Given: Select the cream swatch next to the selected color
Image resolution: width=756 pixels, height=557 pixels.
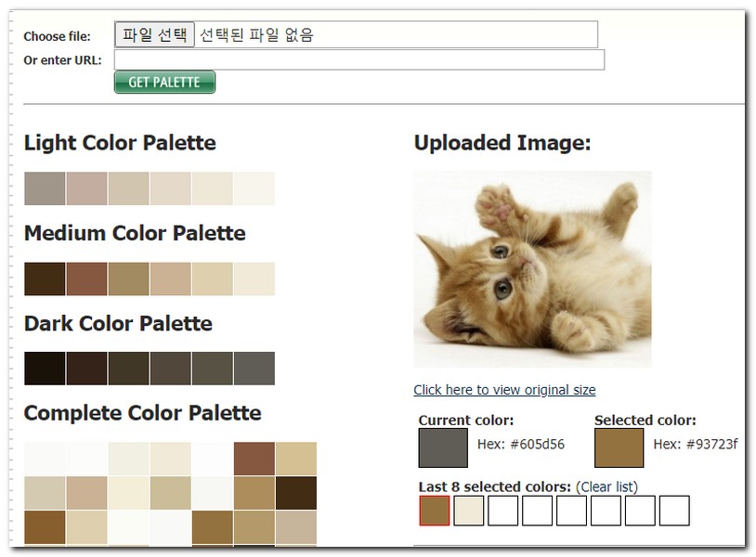Looking at the screenshot, I should tap(468, 511).
